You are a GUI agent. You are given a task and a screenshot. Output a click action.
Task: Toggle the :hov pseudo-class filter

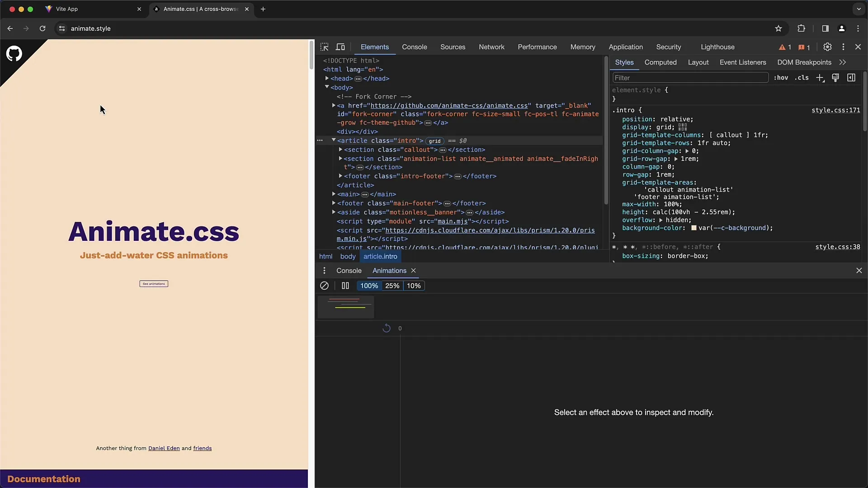pyautogui.click(x=782, y=78)
